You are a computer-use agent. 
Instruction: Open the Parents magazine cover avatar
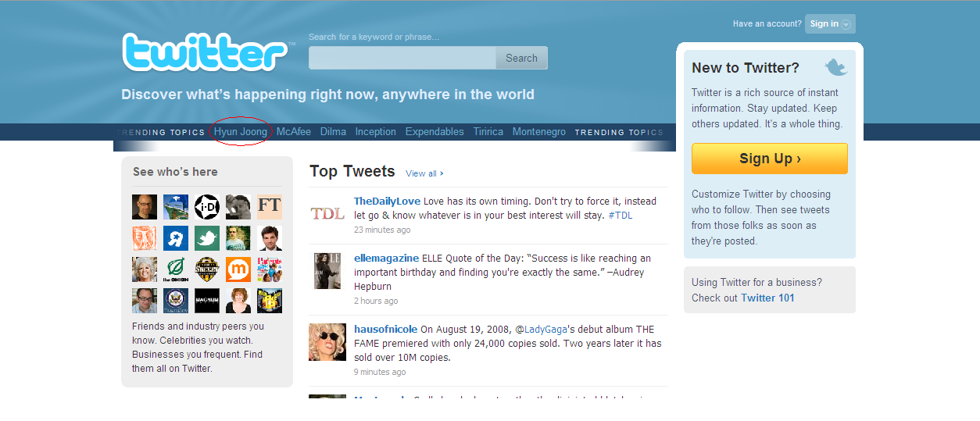point(270,269)
